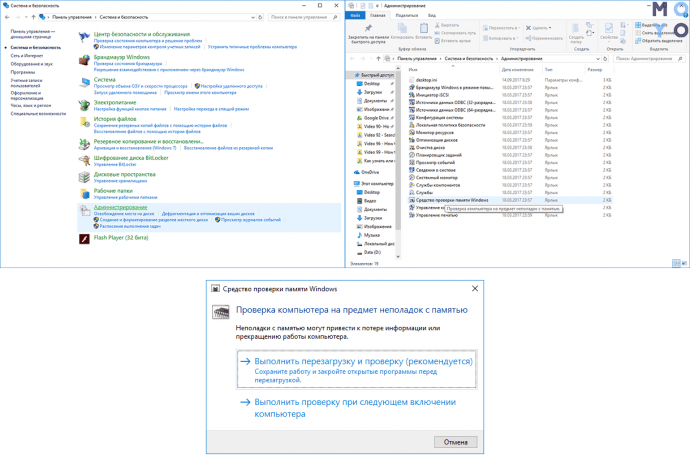
Task: Select Средство проверки памяти Windows shortcut
Action: pyautogui.click(x=448, y=200)
